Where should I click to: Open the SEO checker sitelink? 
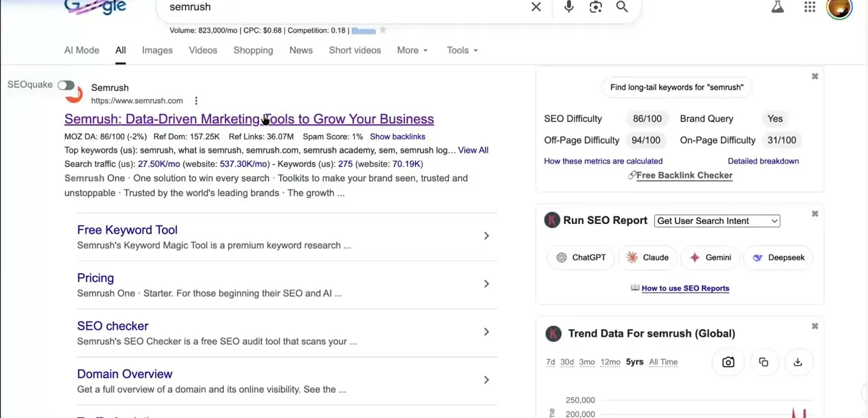[113, 326]
